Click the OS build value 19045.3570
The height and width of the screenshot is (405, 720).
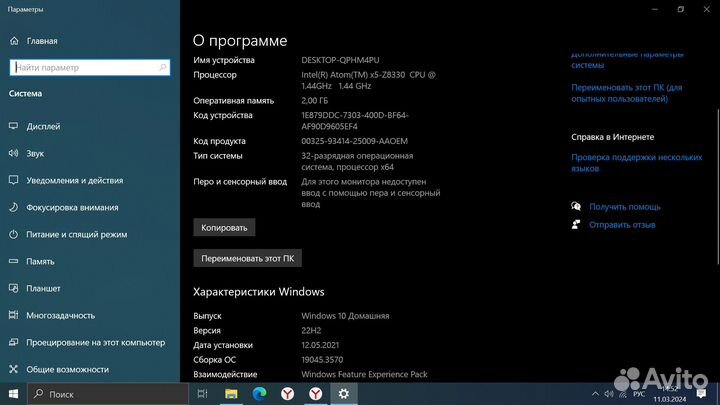pos(322,360)
